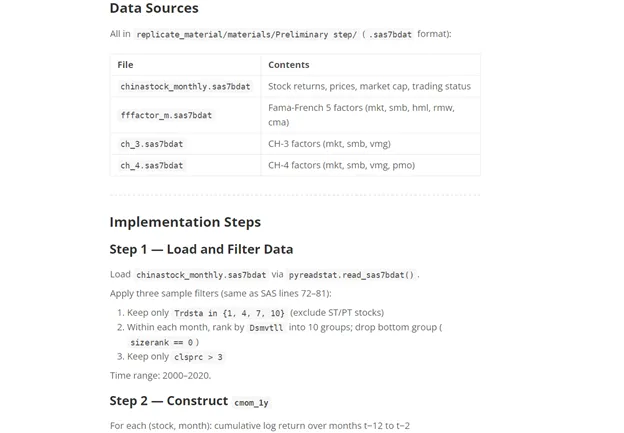624x433 pixels.
Task: Click the Step 1 Load and Filter Data heading
Action: 201,249
